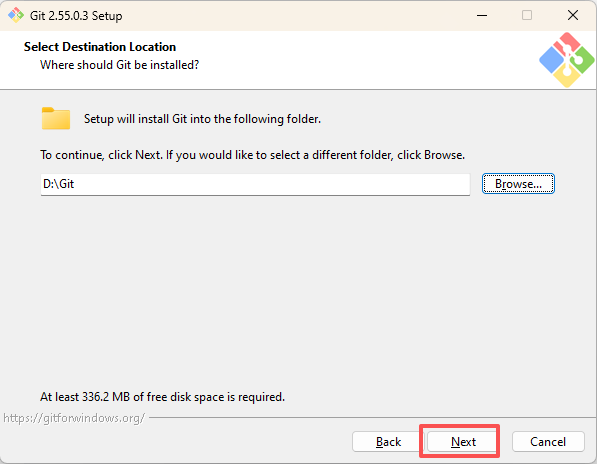
Task: Click the 'Where should Git be installed?' subtitle
Action: [x=120, y=65]
